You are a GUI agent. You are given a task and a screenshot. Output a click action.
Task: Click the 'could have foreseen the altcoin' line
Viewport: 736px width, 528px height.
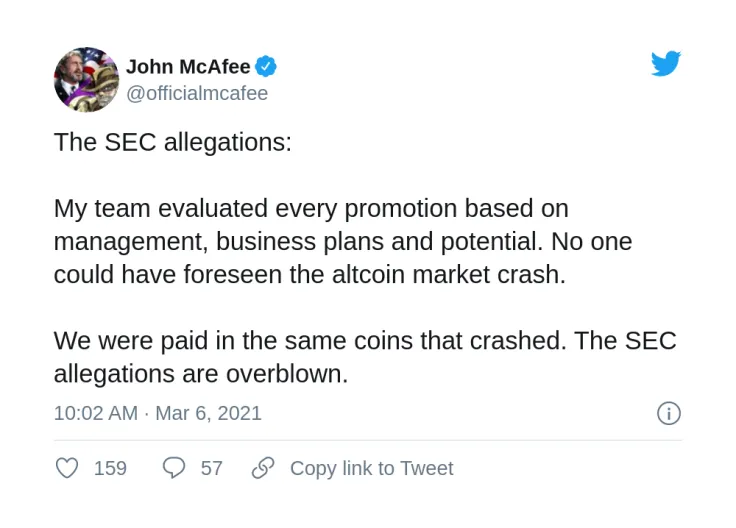point(310,274)
